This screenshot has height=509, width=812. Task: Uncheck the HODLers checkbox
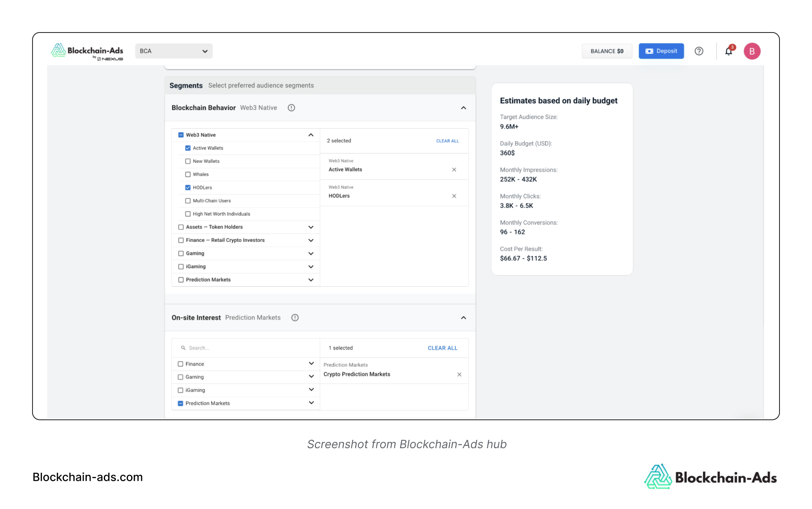coord(188,188)
